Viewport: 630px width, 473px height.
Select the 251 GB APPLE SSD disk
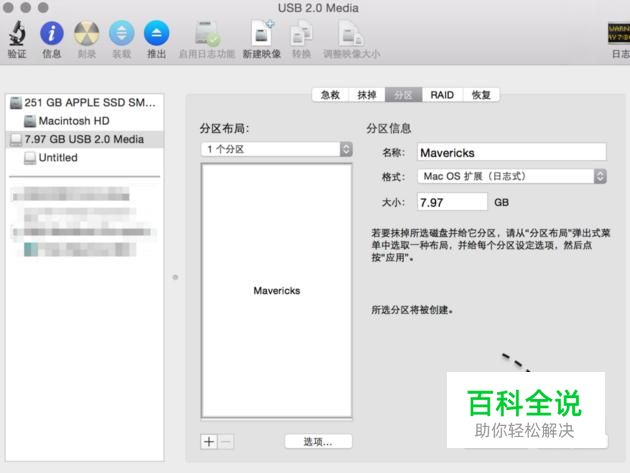tap(84, 102)
